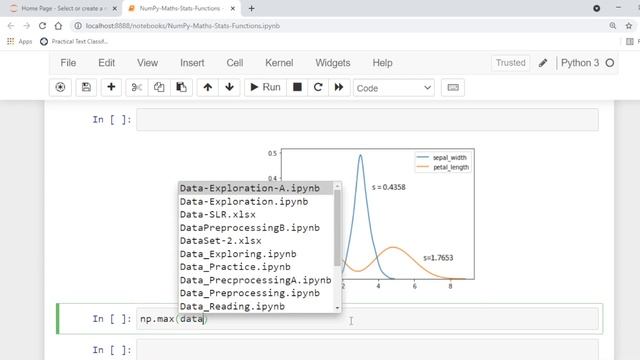Image resolution: width=640 pixels, height=360 pixels.
Task: Go forward in browser history
Action: (x=27, y=26)
